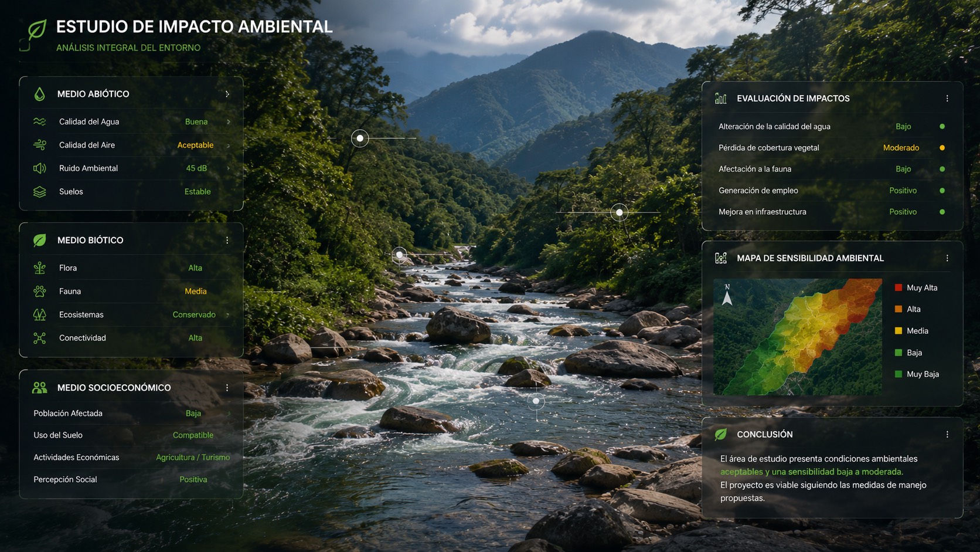The image size is (980, 552).
Task: Select the wind icon for Calidad del Aire
Action: click(x=39, y=145)
